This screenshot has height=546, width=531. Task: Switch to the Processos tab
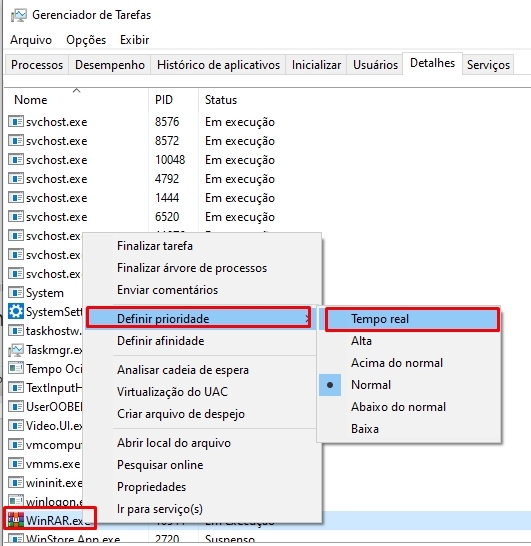click(37, 65)
